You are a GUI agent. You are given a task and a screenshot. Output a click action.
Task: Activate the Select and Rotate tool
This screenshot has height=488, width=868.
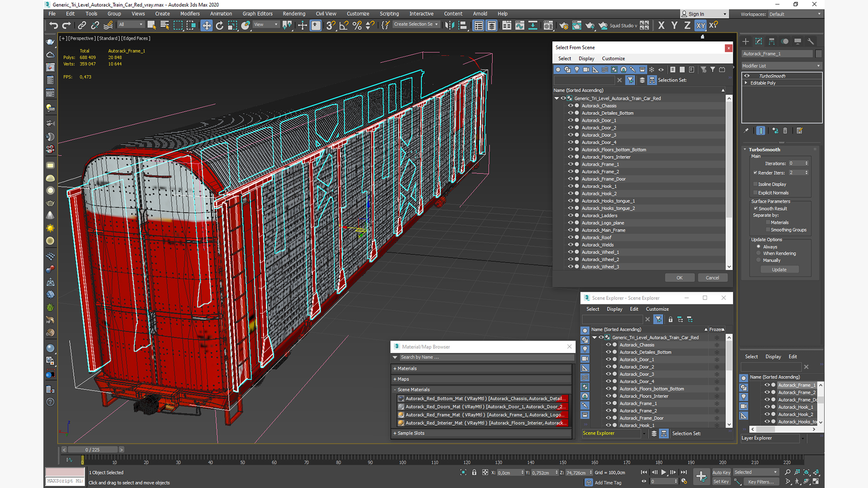coord(220,25)
